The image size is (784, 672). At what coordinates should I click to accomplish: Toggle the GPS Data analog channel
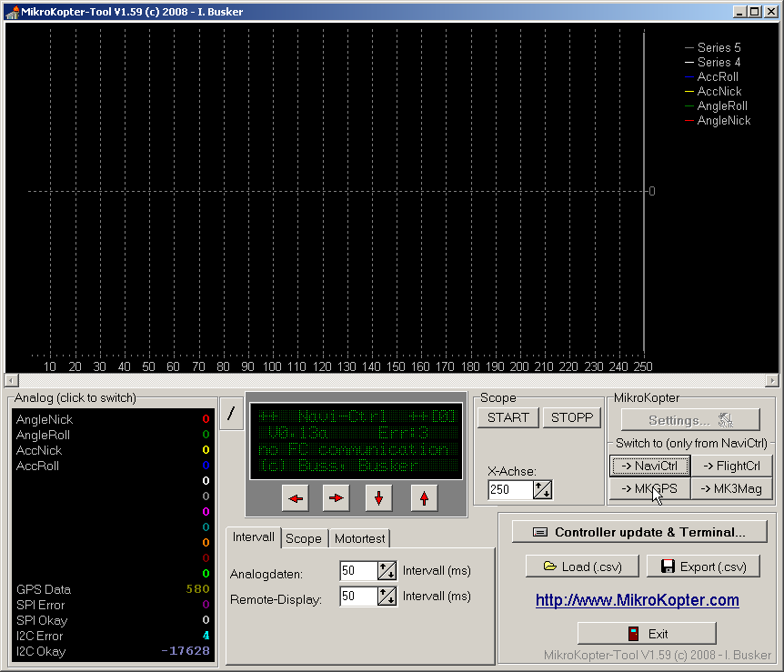(x=42, y=588)
